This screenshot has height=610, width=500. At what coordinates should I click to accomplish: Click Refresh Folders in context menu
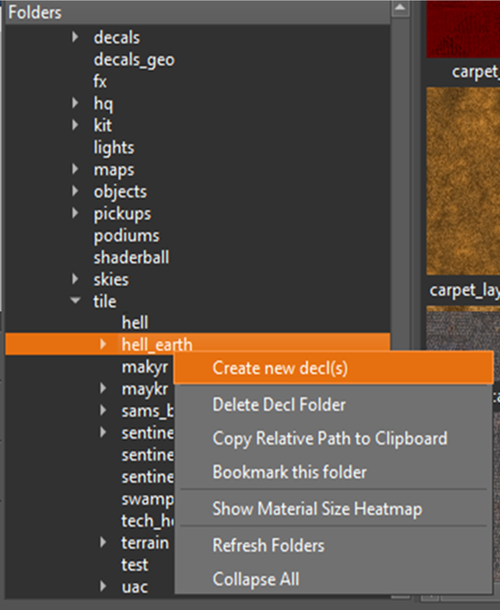(x=268, y=545)
